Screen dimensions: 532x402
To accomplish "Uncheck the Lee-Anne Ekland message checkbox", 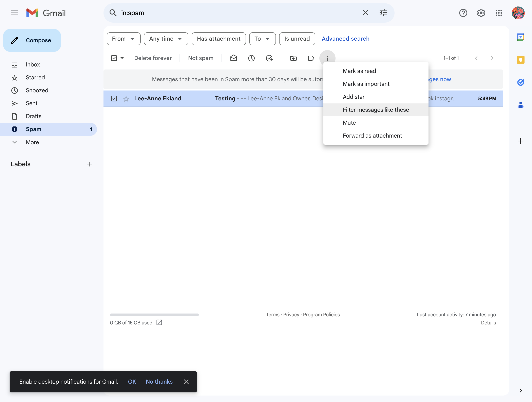I will [114, 99].
